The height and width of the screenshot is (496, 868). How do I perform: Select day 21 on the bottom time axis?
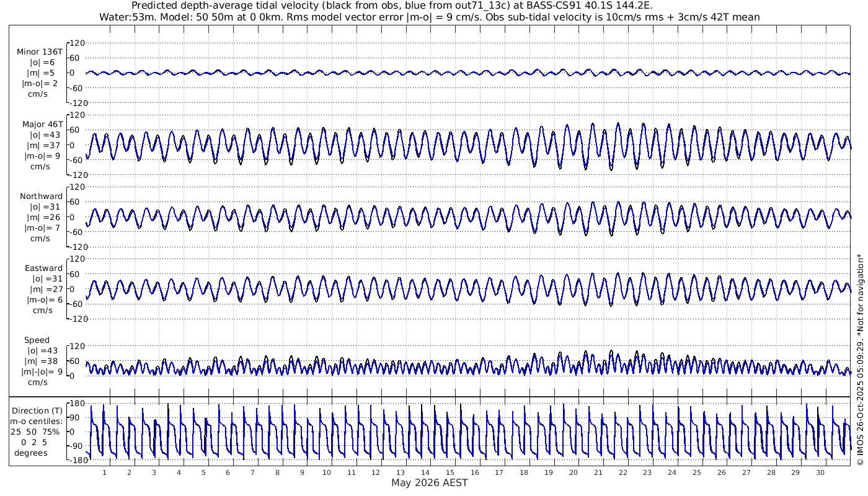click(598, 472)
